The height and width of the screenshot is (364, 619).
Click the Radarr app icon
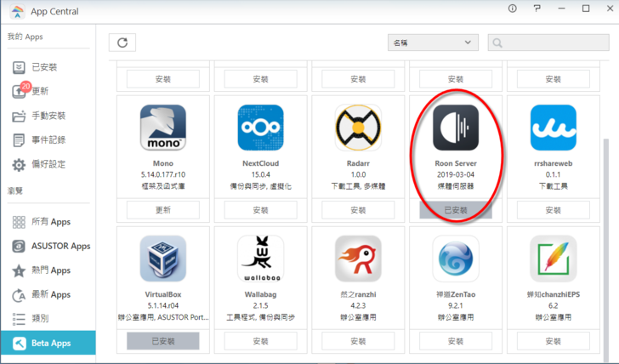tap(358, 127)
